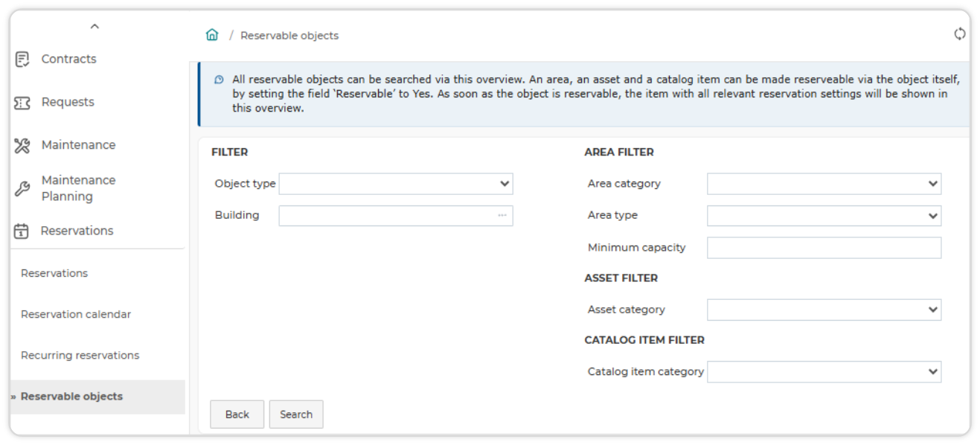Open the Building lookup ellipsis
This screenshot has width=980, height=445.
502,216
